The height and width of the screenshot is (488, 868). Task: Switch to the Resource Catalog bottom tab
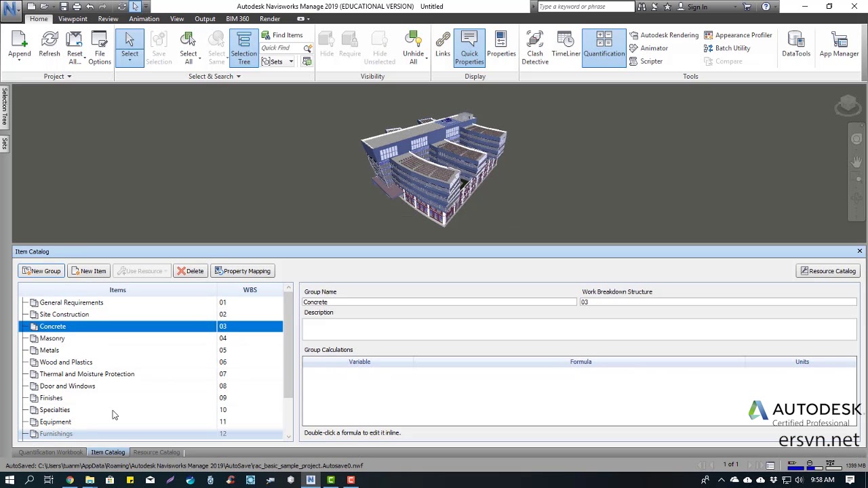point(157,452)
